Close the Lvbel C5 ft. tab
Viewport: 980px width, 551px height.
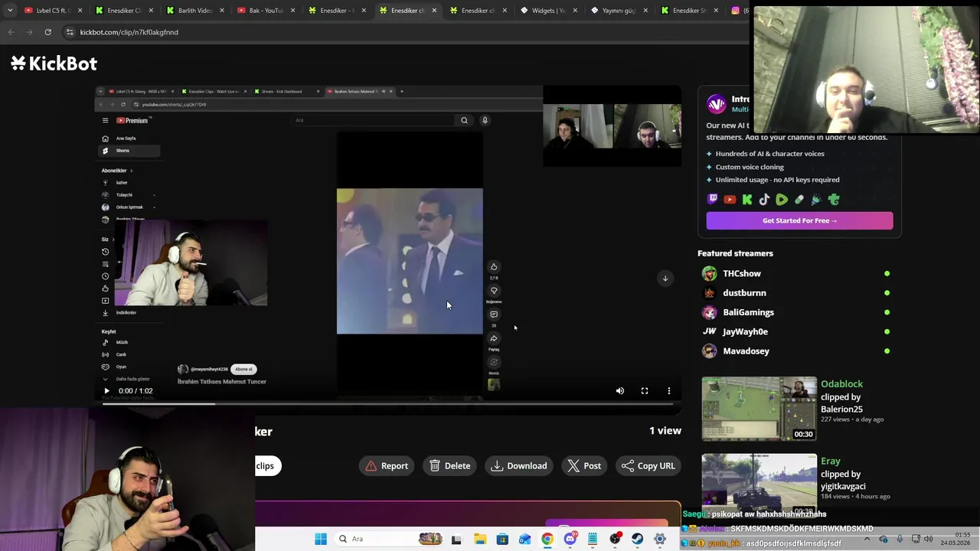coord(80,11)
